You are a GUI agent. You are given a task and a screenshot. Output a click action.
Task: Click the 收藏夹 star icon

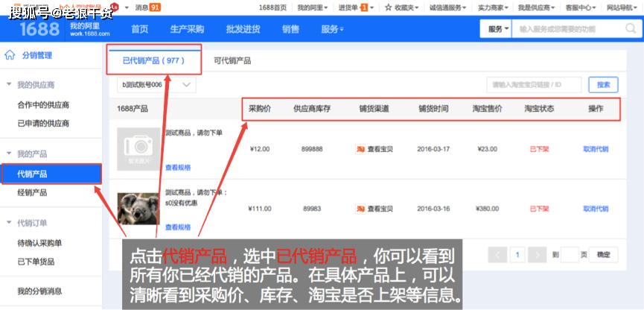pyautogui.click(x=388, y=7)
